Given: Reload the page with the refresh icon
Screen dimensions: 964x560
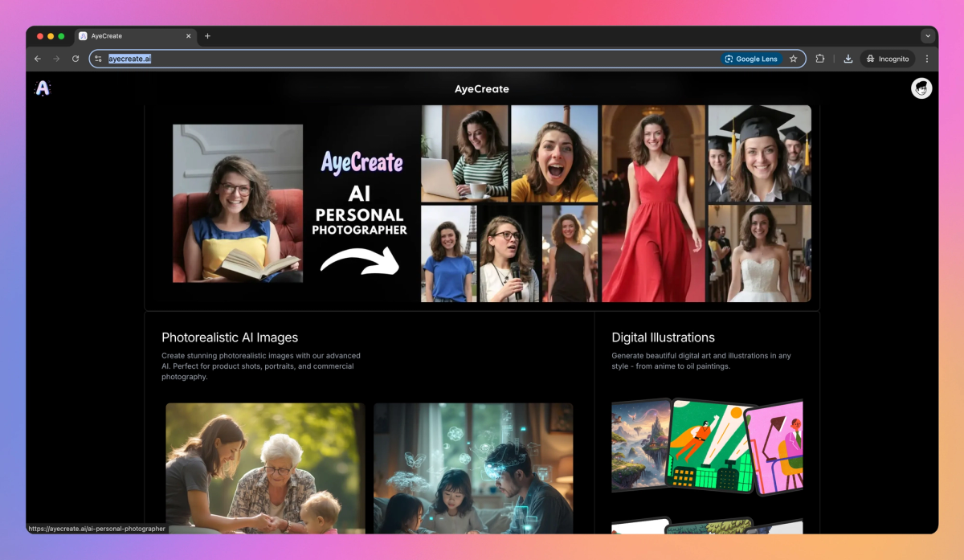Looking at the screenshot, I should coord(76,59).
